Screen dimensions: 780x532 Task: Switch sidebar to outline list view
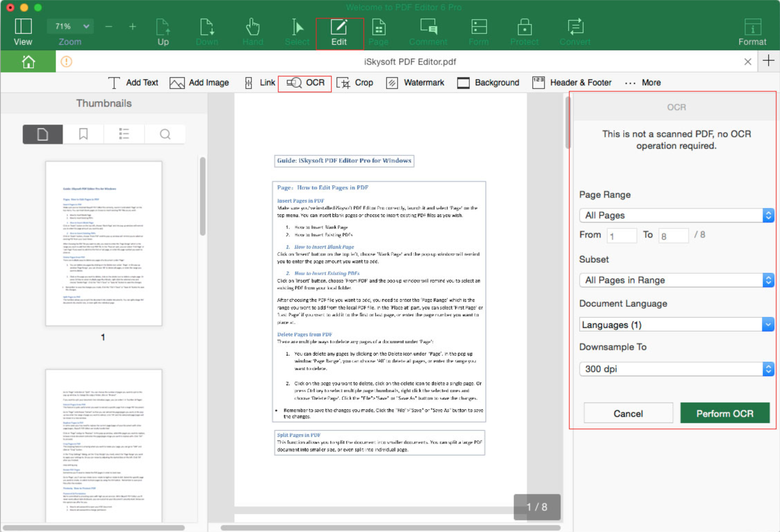[124, 134]
